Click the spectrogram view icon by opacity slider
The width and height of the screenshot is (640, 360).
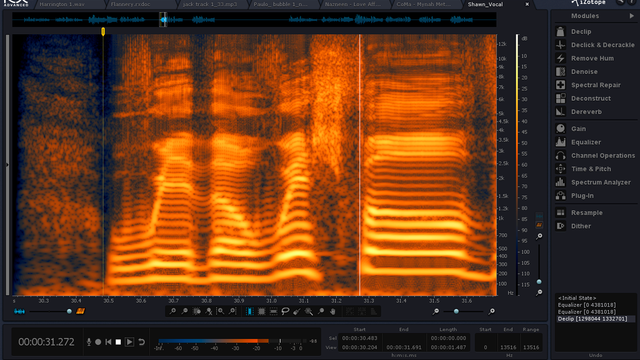point(80,311)
